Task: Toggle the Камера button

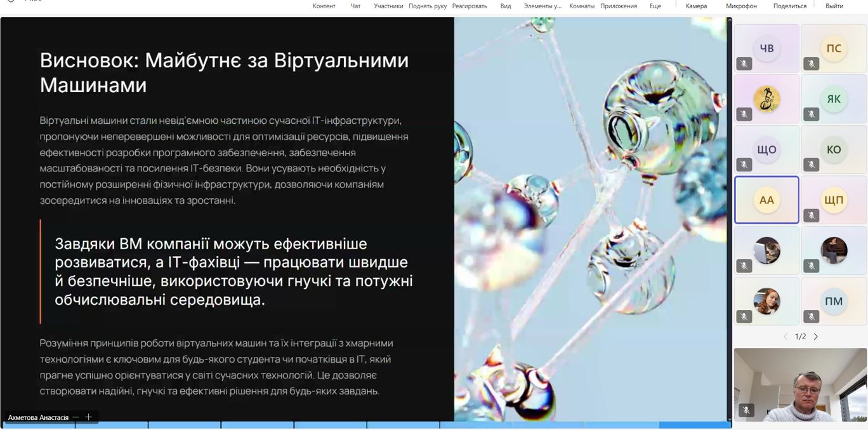Action: click(696, 6)
